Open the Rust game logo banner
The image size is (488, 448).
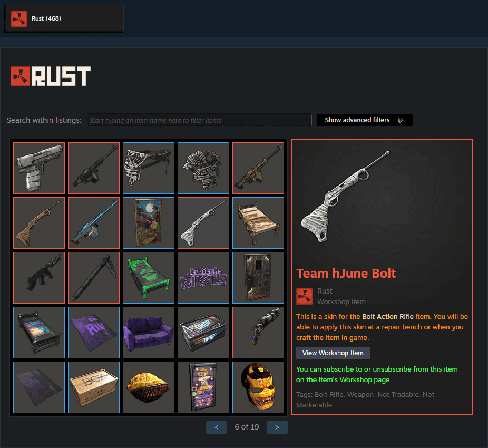point(51,76)
